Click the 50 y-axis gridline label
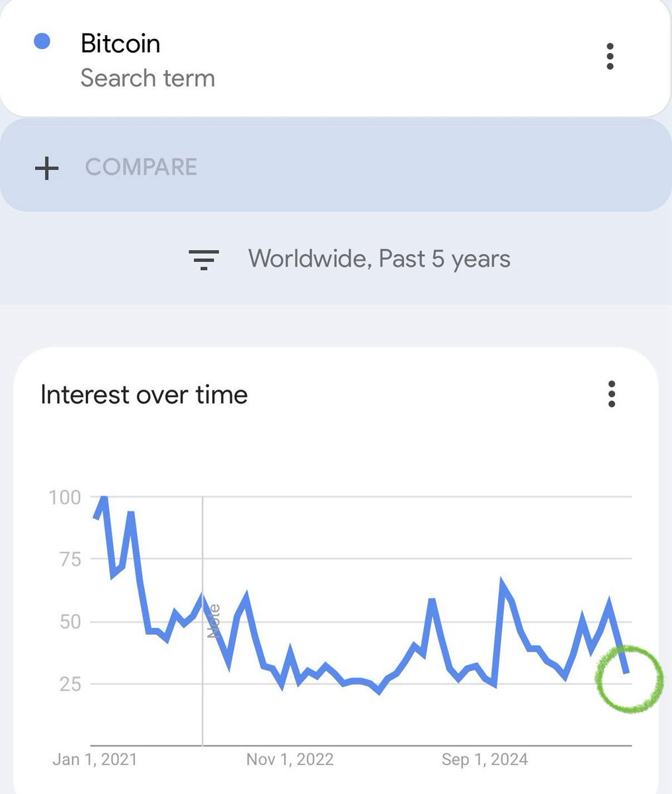Viewport: 672px width, 794px height. pyautogui.click(x=69, y=622)
